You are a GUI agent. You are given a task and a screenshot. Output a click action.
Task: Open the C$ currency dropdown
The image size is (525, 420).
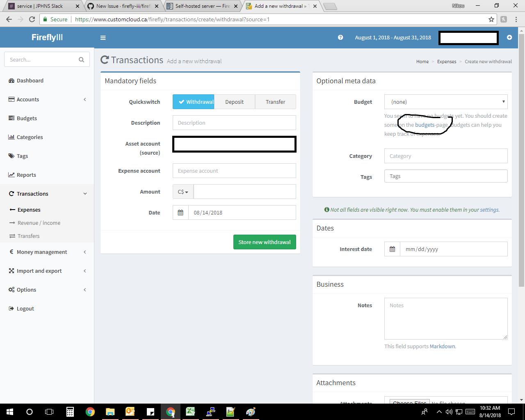coord(183,192)
